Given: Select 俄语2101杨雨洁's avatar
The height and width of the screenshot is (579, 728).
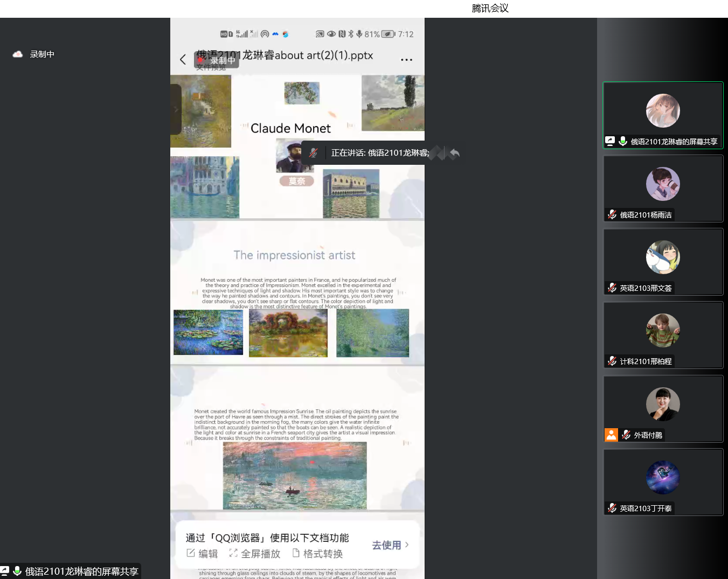Looking at the screenshot, I should (663, 184).
